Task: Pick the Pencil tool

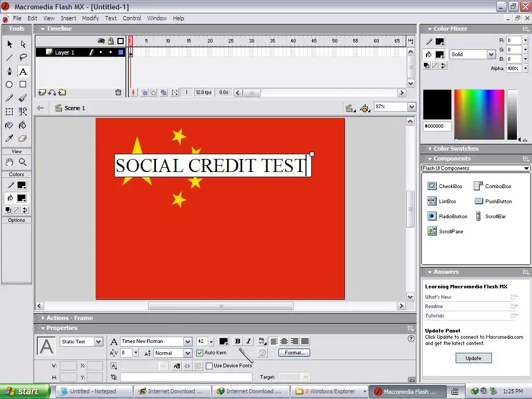Action: (x=9, y=98)
